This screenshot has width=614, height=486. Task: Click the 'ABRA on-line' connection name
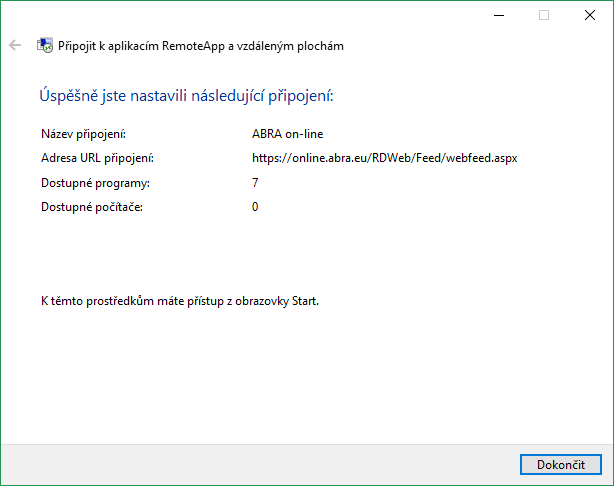288,133
